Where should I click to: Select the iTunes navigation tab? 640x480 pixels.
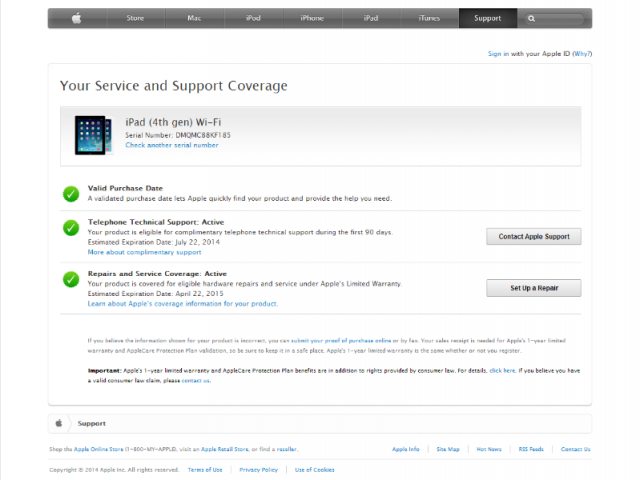click(429, 18)
